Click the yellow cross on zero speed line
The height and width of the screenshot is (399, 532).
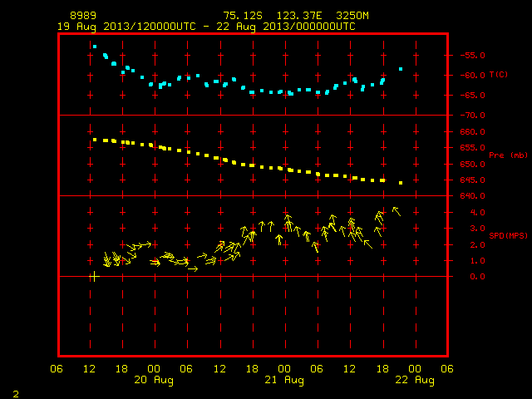pos(94,277)
